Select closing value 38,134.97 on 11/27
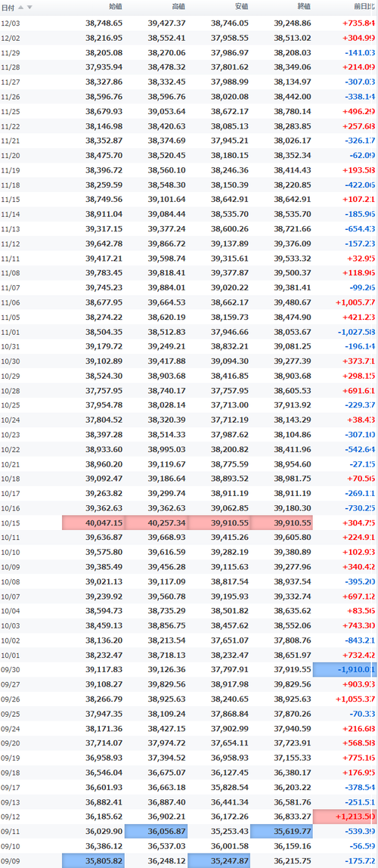The height and width of the screenshot is (868, 378). [293, 82]
